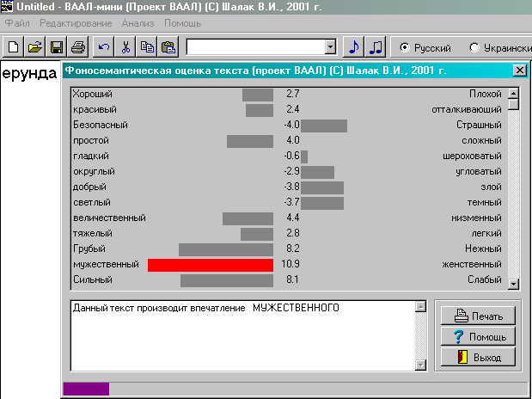532x399 pixels.
Task: Print with the toolbar printer icon
Action: click(x=78, y=46)
